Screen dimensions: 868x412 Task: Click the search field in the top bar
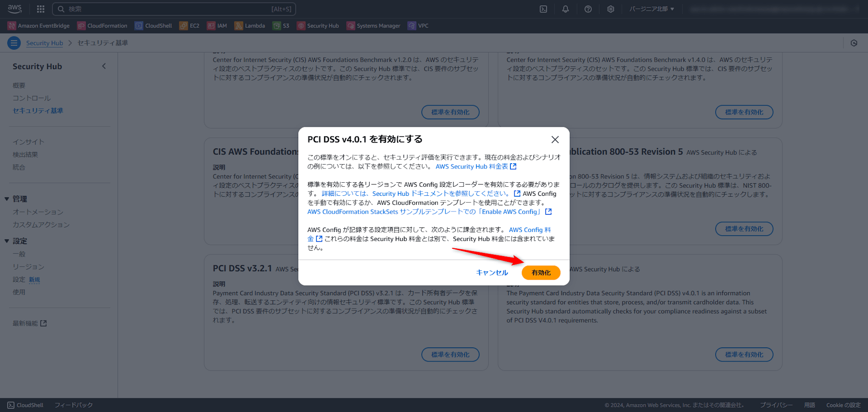[174, 9]
